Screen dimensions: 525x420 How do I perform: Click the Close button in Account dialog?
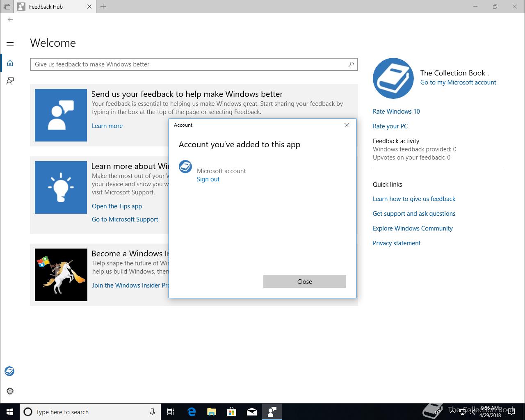coord(305,281)
